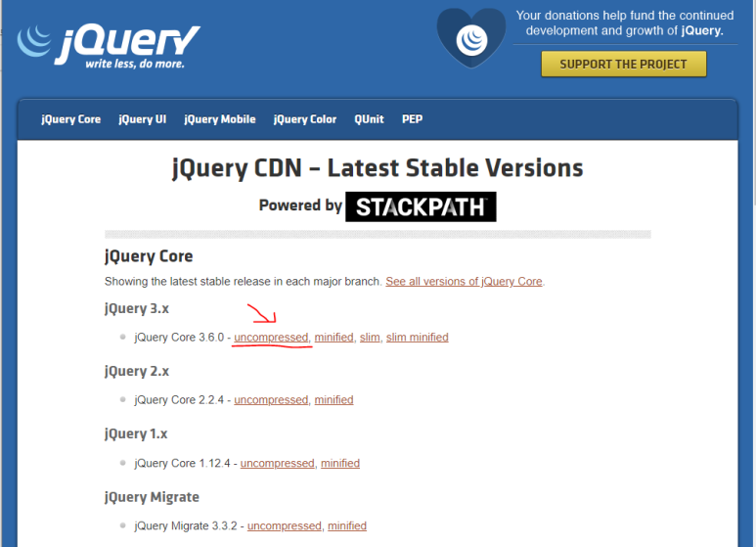Click the jQuery 3.x heading

pyautogui.click(x=137, y=308)
